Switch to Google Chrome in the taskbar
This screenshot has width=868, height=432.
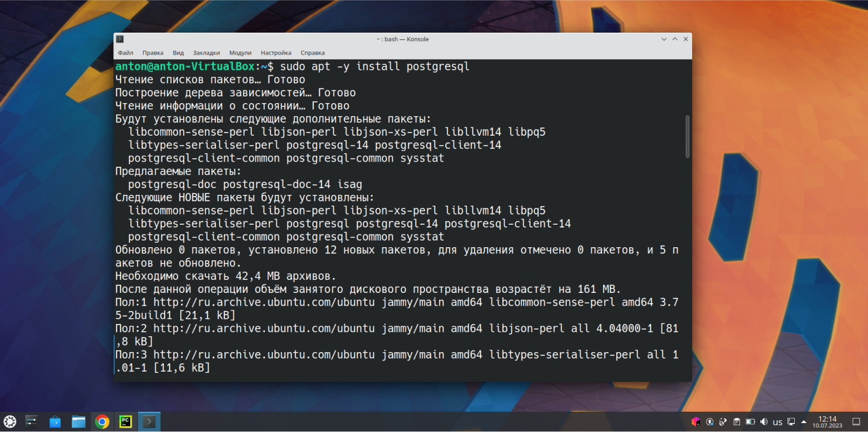[x=102, y=421]
